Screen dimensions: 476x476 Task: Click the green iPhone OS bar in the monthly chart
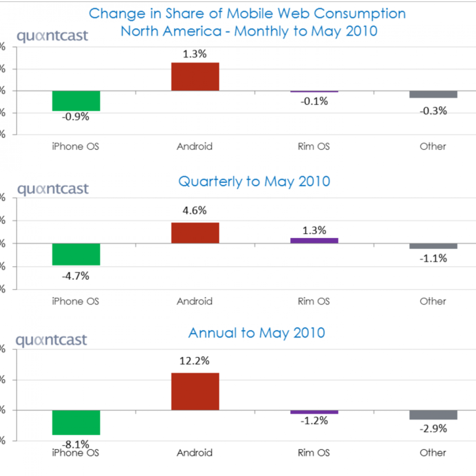tap(76, 101)
